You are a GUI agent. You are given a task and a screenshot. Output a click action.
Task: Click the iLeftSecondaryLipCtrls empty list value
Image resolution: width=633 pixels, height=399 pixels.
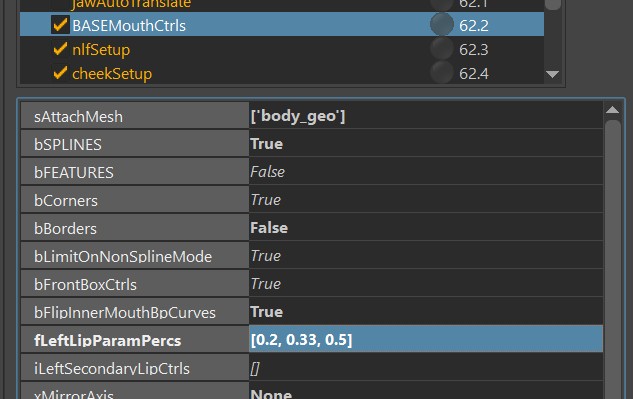(x=426, y=368)
